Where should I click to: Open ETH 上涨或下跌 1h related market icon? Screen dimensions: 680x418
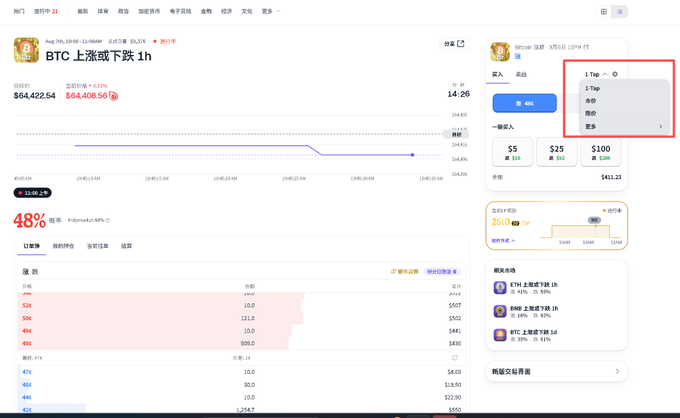pyautogui.click(x=500, y=288)
